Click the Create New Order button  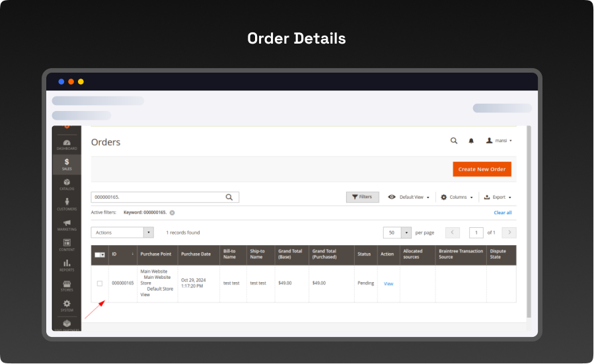click(x=482, y=169)
